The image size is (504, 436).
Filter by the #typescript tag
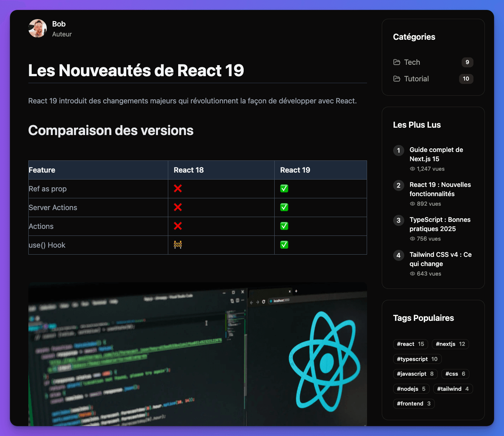click(x=417, y=359)
